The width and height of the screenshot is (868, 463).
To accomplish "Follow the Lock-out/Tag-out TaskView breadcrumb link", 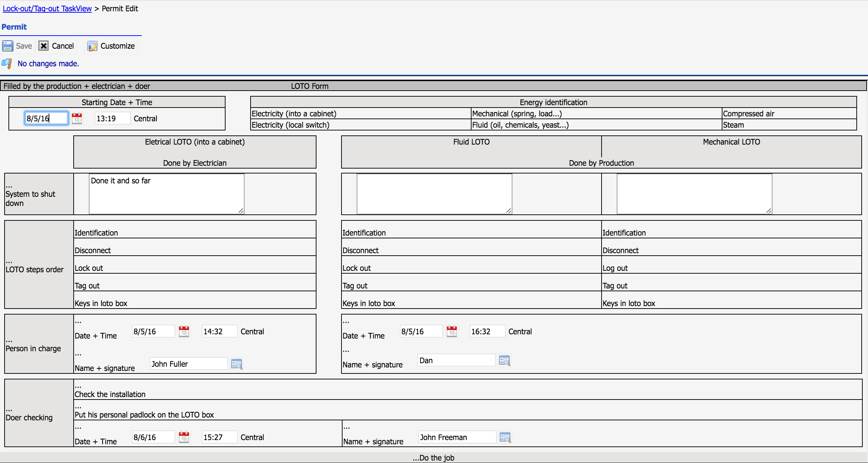I will pos(47,8).
